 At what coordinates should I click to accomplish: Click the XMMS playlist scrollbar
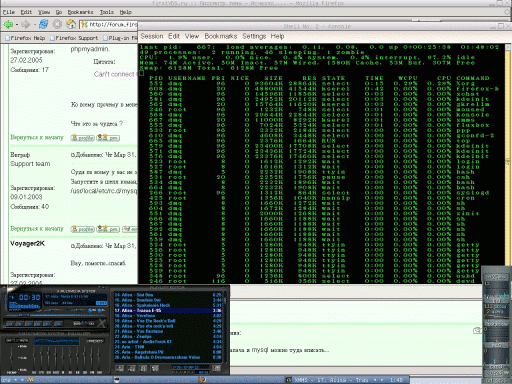(225, 327)
